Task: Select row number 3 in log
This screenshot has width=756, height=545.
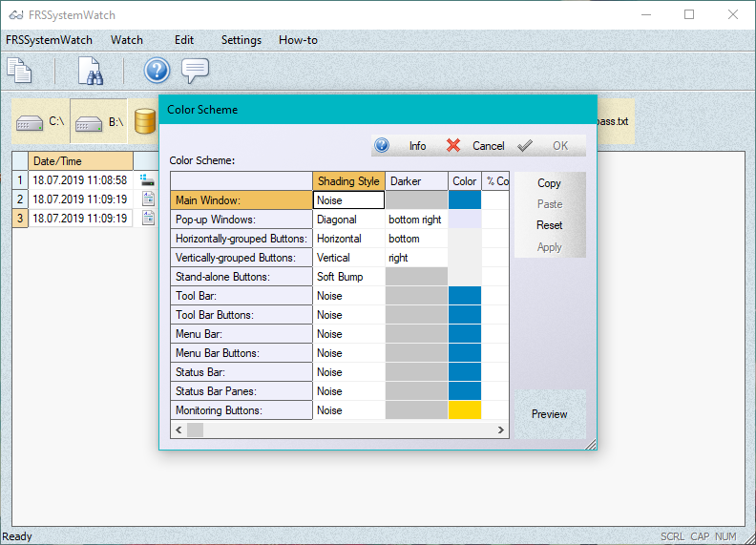Action: click(x=20, y=218)
